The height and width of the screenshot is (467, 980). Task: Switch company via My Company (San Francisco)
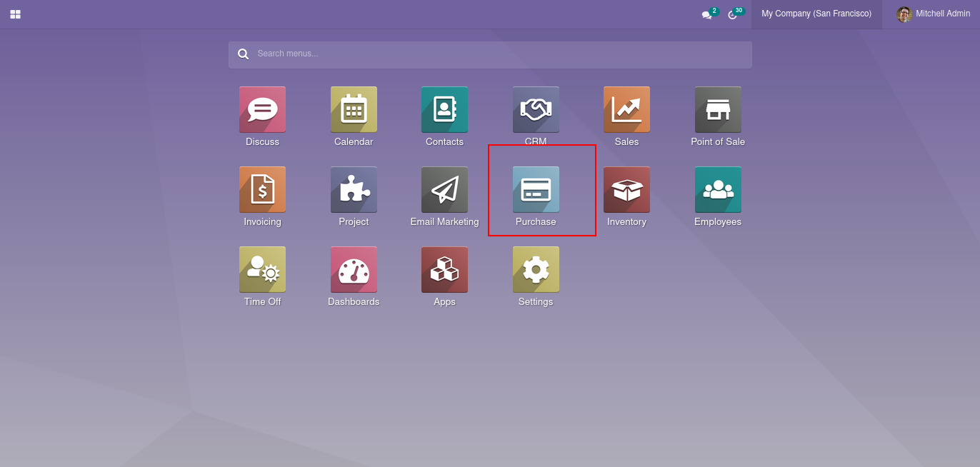(x=816, y=14)
